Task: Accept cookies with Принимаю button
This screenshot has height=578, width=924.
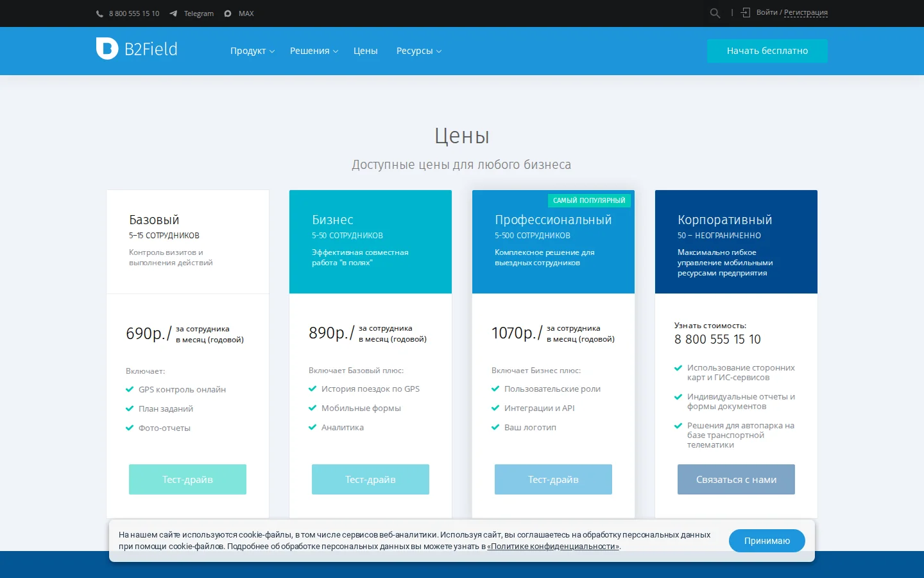Action: (x=767, y=541)
